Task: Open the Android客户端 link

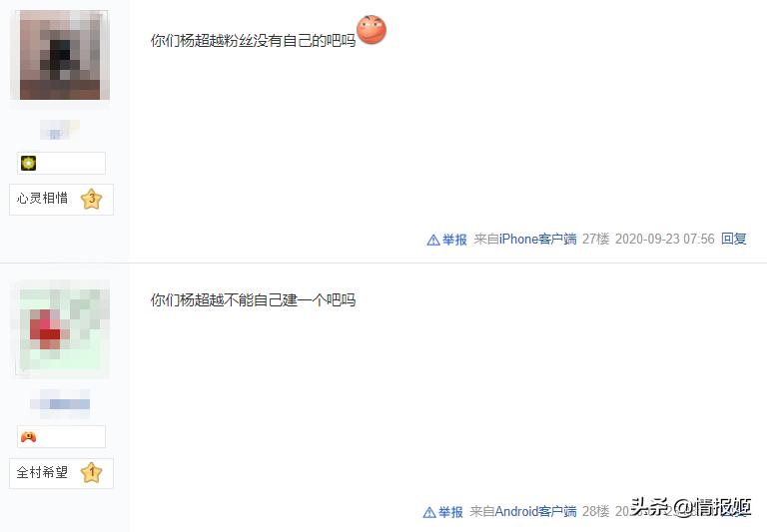Action: (535, 511)
